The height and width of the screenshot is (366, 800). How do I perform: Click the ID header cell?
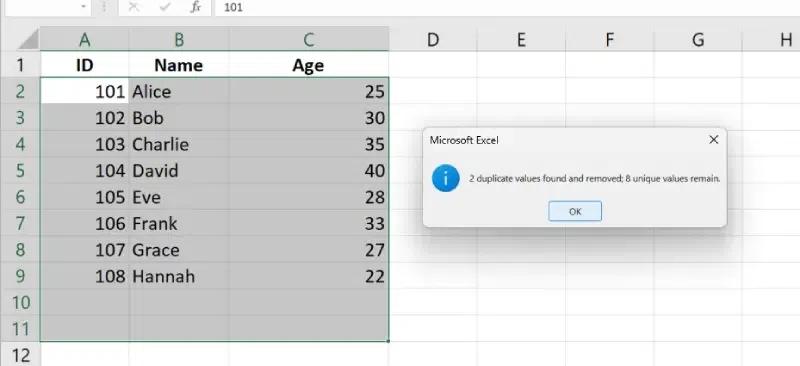(85, 65)
